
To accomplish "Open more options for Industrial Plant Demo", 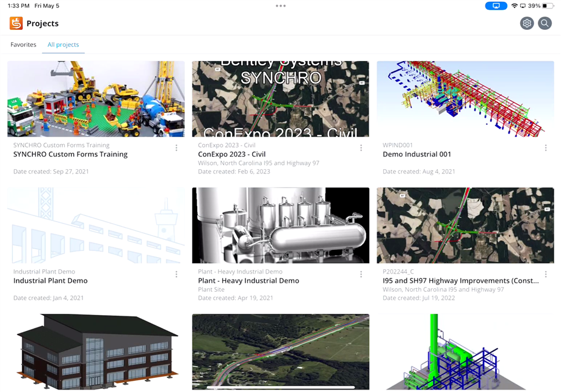I will 176,274.
